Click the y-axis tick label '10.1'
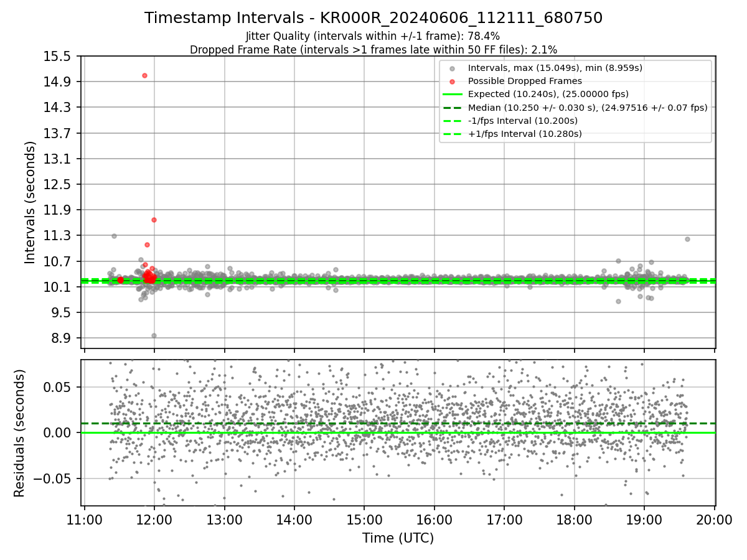Screen dimensions: 747x560 coord(58,287)
